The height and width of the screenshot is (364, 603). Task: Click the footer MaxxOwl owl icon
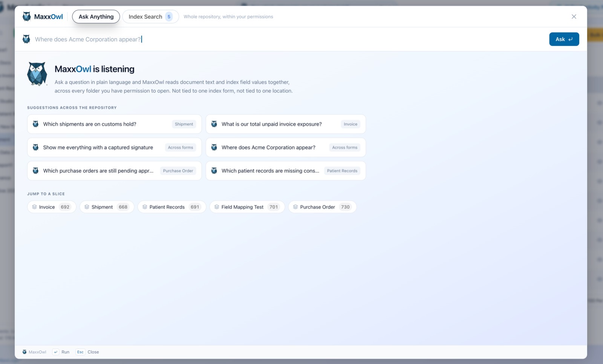point(24,352)
